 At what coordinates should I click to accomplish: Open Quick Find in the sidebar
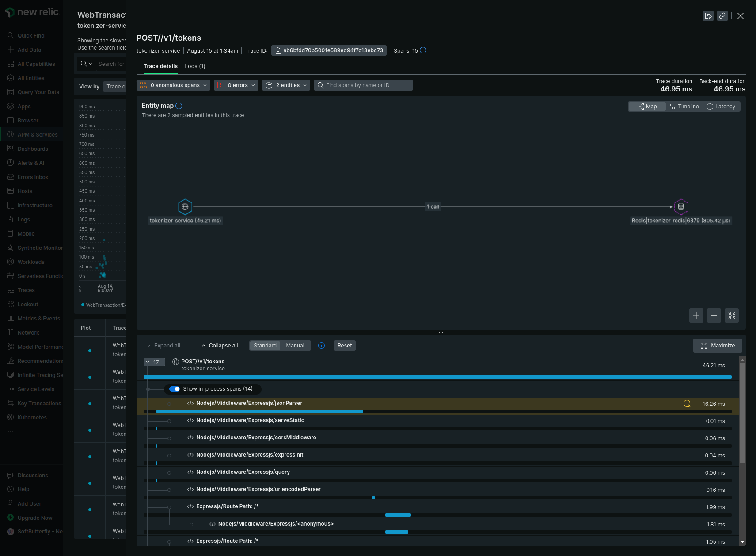tap(31, 36)
